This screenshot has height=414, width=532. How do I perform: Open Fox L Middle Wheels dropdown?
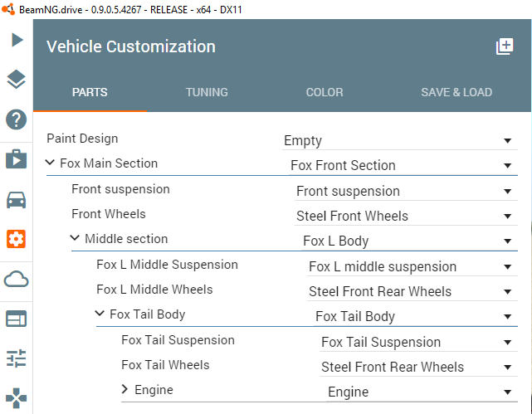coord(411,292)
